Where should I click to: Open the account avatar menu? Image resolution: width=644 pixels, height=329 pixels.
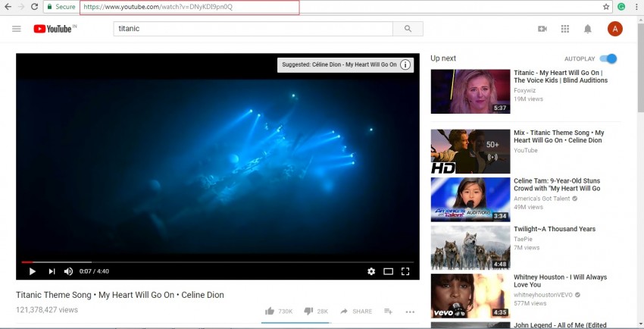(615, 29)
